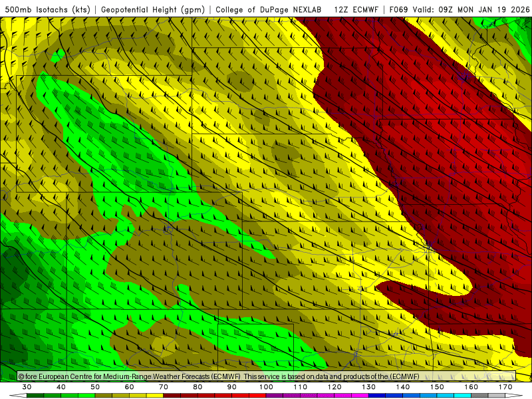This screenshot has height=399, width=532.
Task: Select the light gray swatch just before 170
Action: coord(496,396)
